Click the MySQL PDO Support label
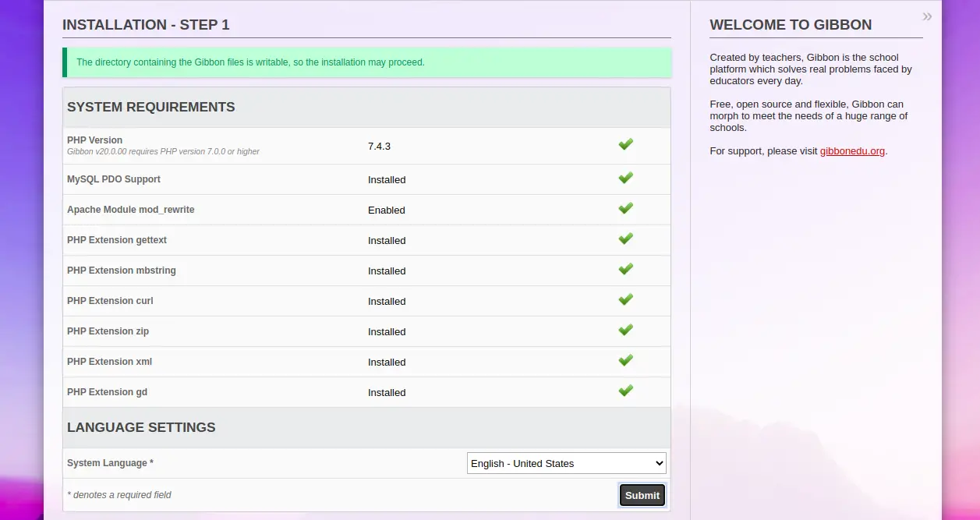This screenshot has height=520, width=980. click(114, 179)
